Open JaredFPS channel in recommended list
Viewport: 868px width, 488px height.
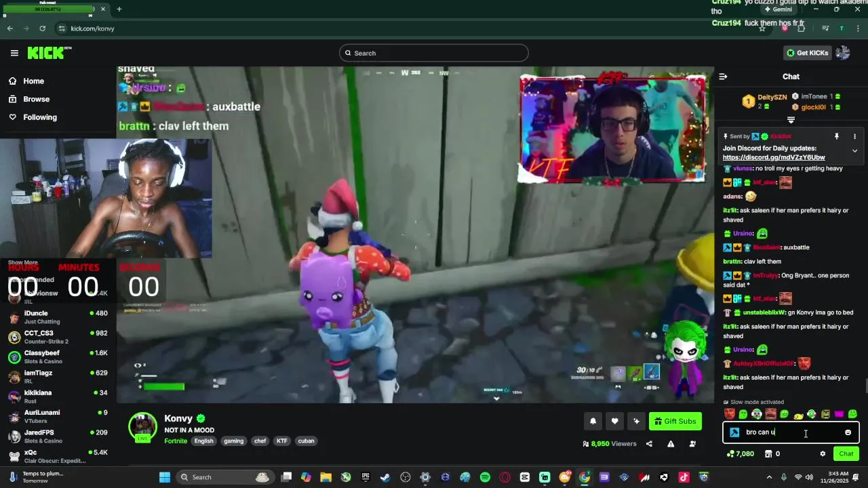[x=58, y=436]
